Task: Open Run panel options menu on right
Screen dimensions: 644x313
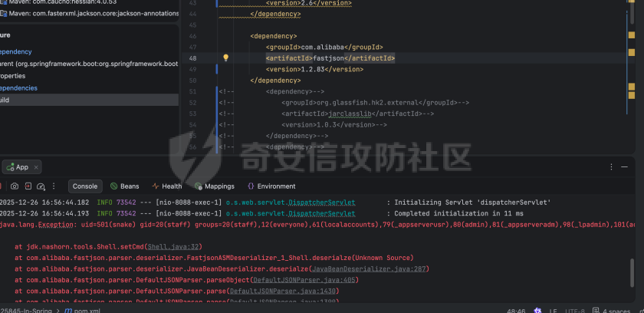Action: click(611, 166)
